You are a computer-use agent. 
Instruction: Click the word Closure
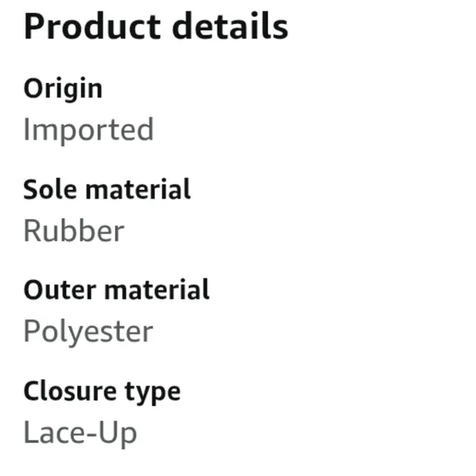point(70,391)
